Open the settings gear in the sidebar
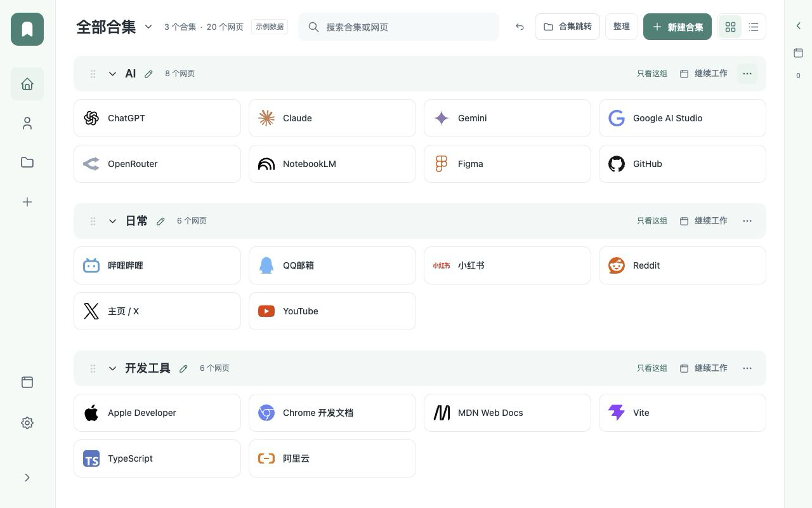This screenshot has height=508, width=812. pos(27,423)
